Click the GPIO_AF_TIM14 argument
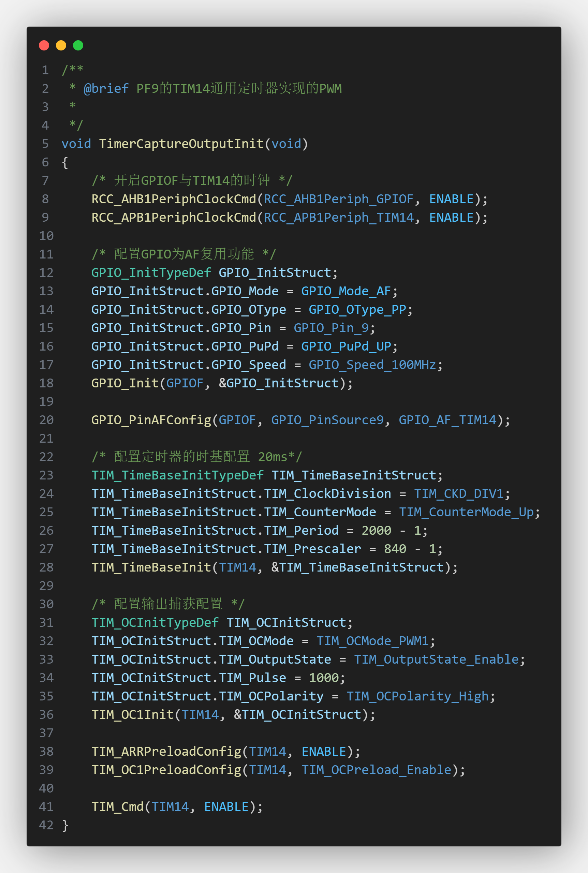This screenshot has width=588, height=873. pos(447,420)
